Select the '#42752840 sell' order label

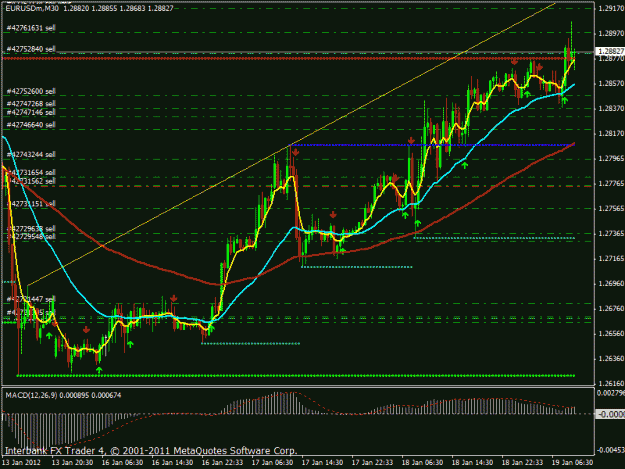31,49
